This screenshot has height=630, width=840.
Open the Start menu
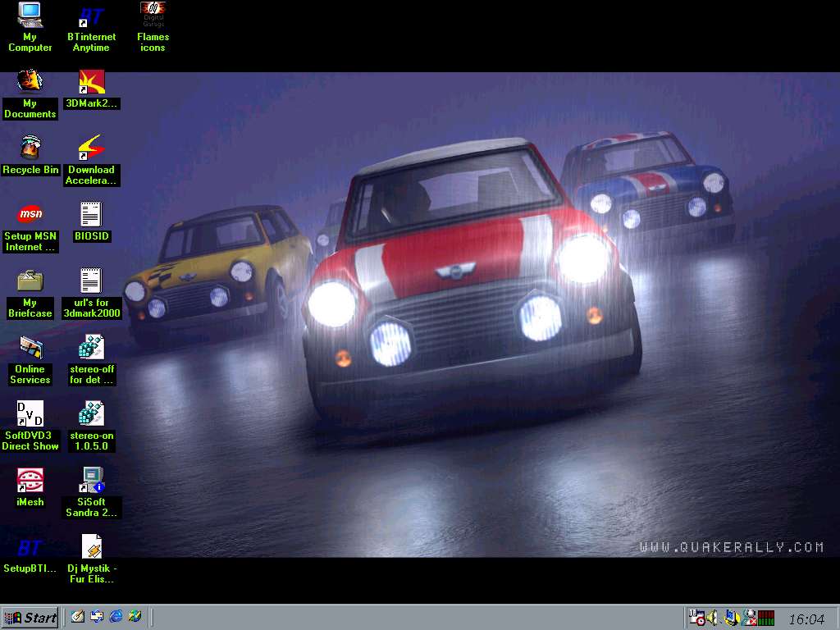pos(30,618)
